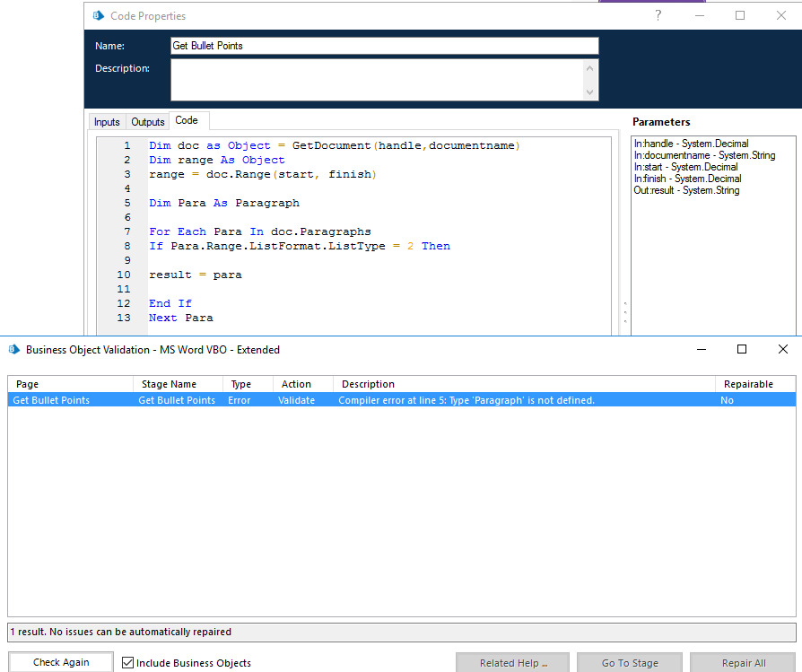Click the Go To Stage button
The image size is (802, 672).
pyautogui.click(x=629, y=662)
